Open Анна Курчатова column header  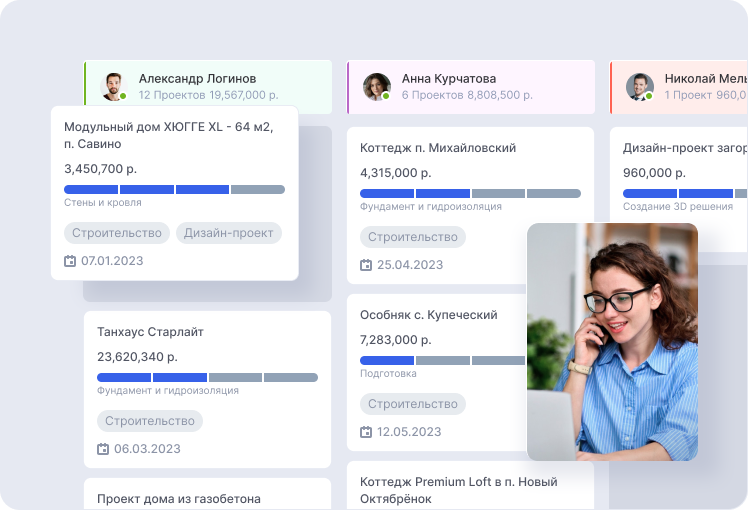click(470, 86)
